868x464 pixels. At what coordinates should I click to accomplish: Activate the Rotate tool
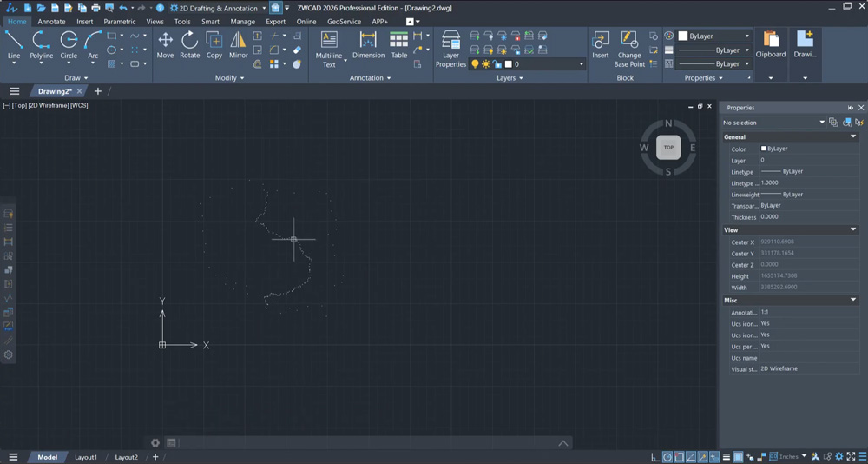[x=190, y=45]
